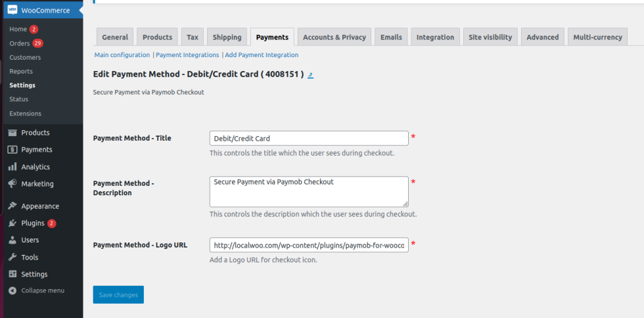Click the Add Payment Integration link
The height and width of the screenshot is (318, 644).
coord(262,55)
